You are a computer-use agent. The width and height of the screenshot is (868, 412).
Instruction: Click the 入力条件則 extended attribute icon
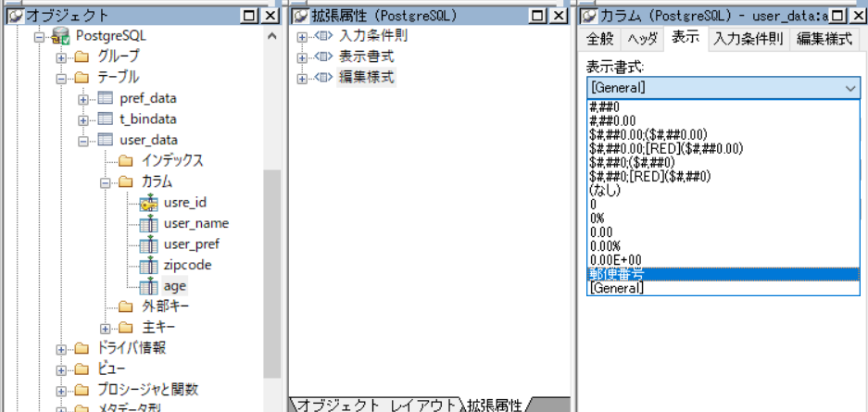click(x=323, y=36)
